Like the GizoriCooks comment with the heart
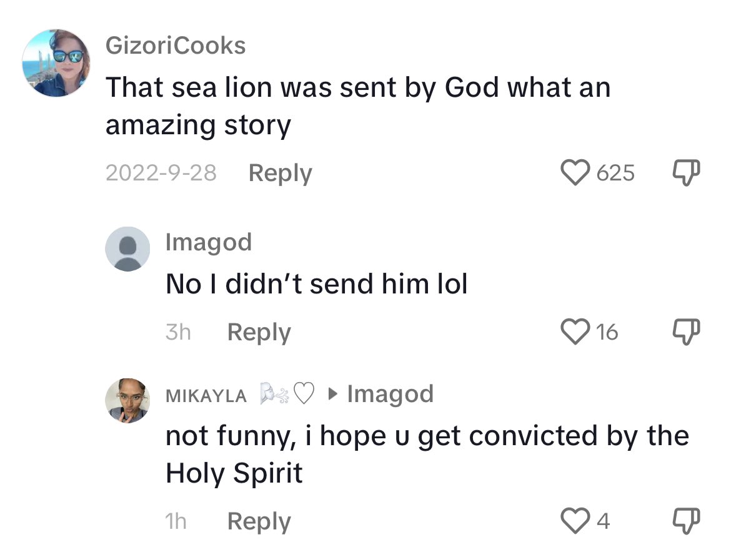 576,172
